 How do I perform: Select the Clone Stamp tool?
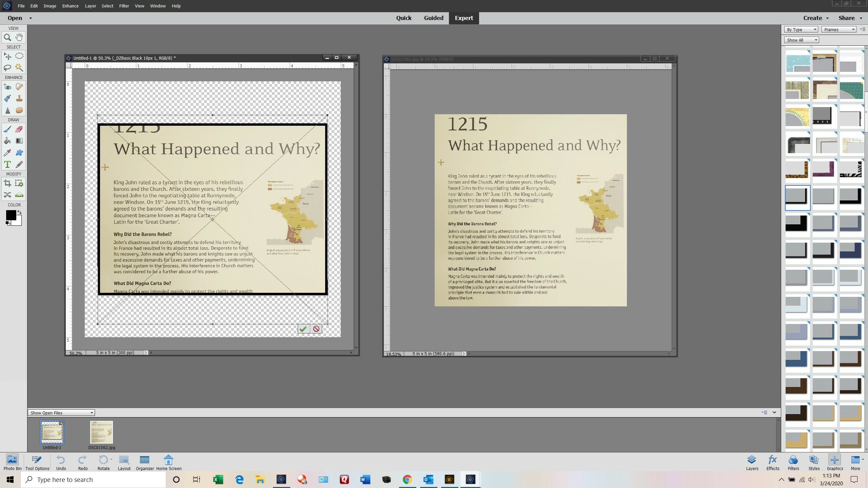tap(19, 99)
